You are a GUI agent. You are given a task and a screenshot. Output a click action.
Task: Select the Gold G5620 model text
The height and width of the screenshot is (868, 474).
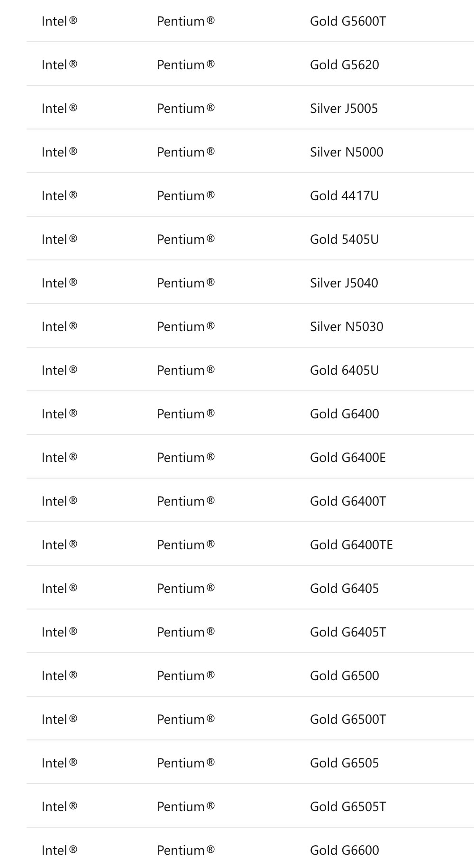pyautogui.click(x=345, y=65)
